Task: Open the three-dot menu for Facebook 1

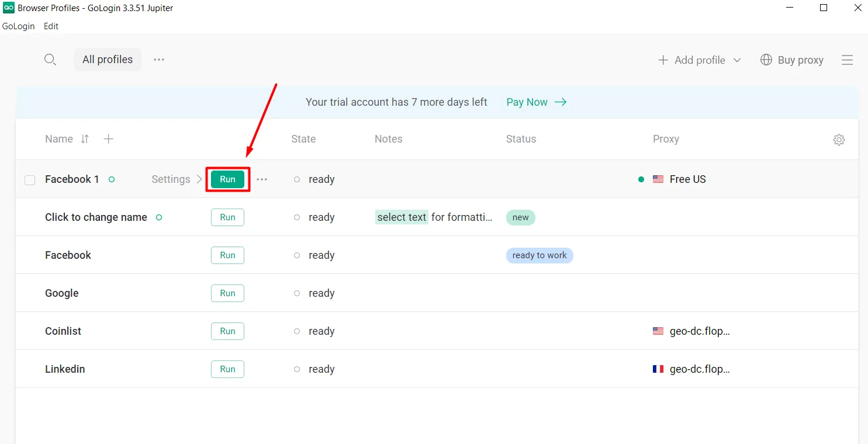Action: pos(262,179)
